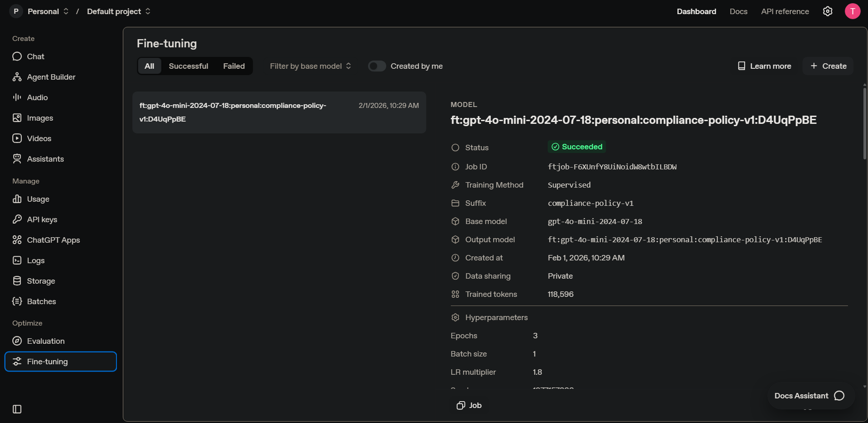Click the Learn more book icon
This screenshot has height=423, width=868.
[x=742, y=66]
